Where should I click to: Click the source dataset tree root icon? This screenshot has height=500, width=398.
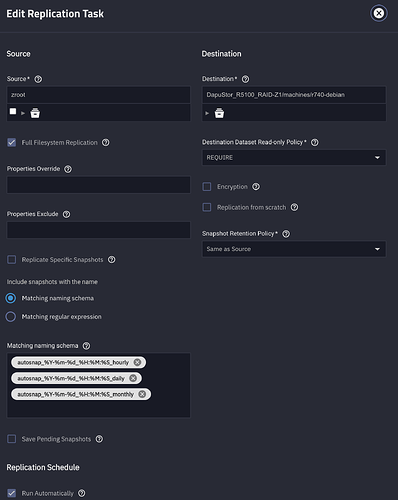click(x=35, y=113)
